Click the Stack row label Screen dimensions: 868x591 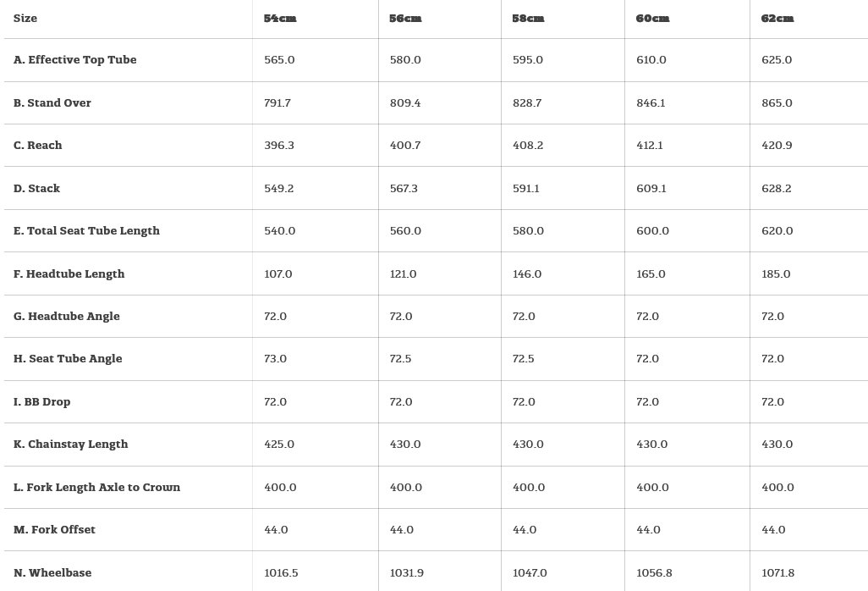coord(37,189)
